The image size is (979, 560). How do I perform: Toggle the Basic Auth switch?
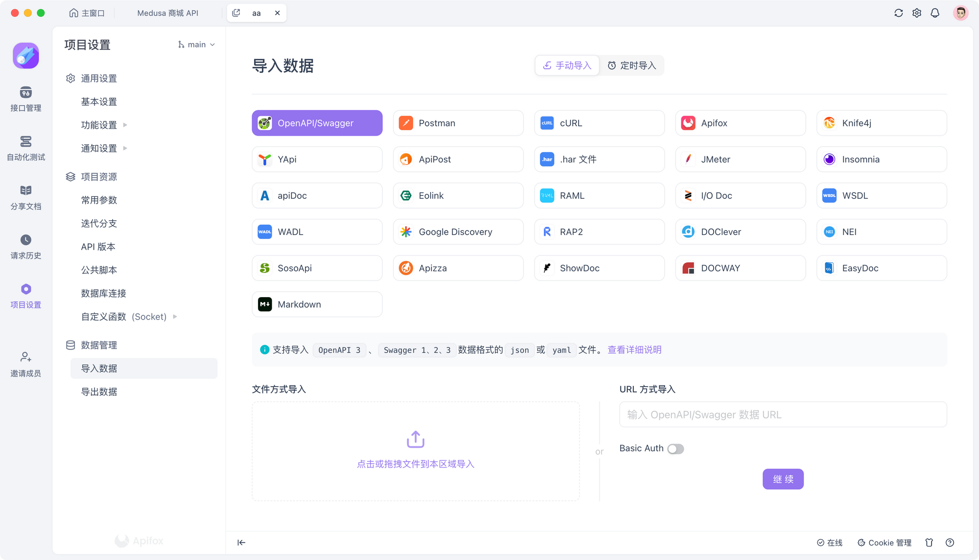(x=675, y=448)
